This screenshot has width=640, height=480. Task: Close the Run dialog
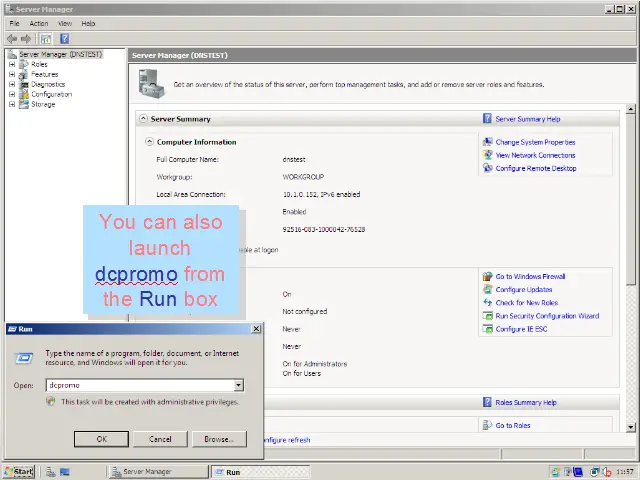click(256, 329)
